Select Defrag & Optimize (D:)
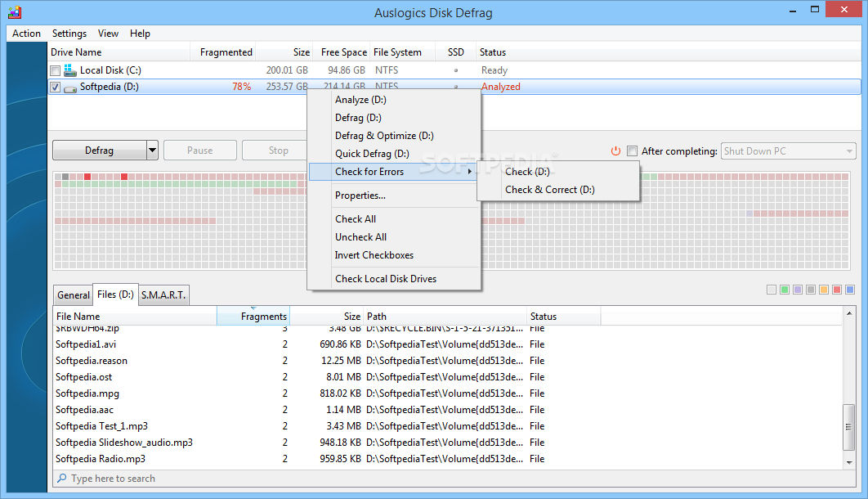The width and height of the screenshot is (868, 499). tap(394, 136)
